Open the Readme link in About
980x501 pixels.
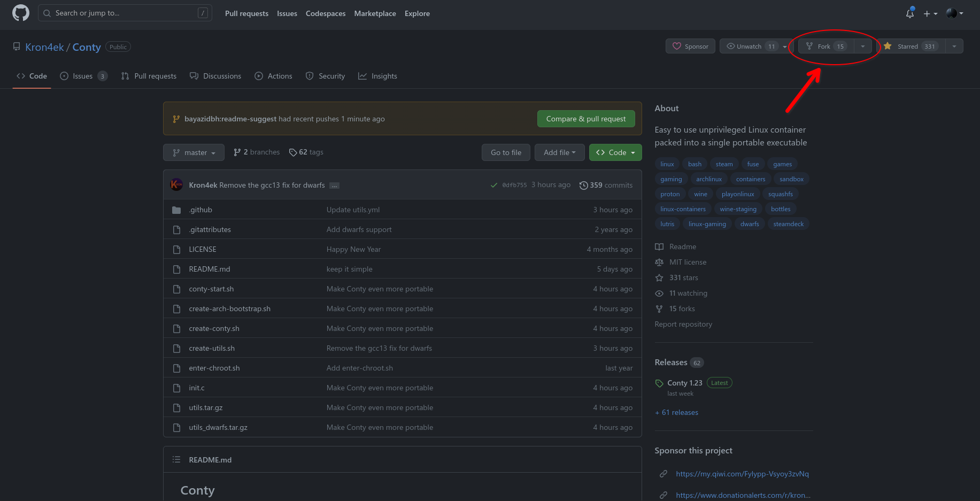point(676,246)
